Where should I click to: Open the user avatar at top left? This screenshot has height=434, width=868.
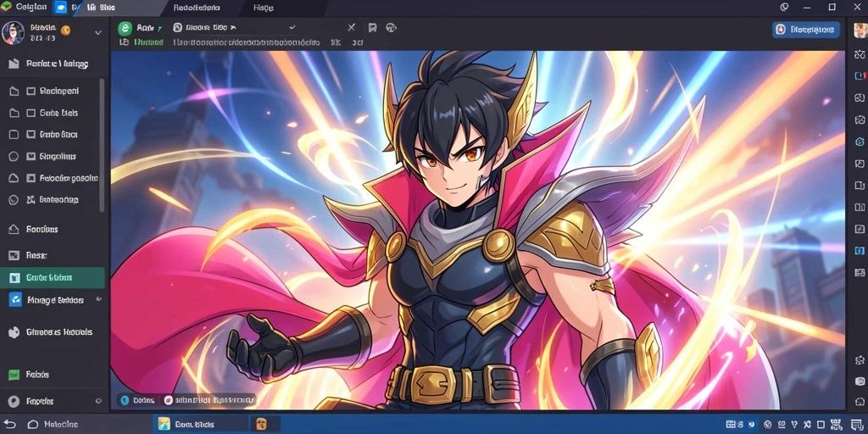coord(13,33)
